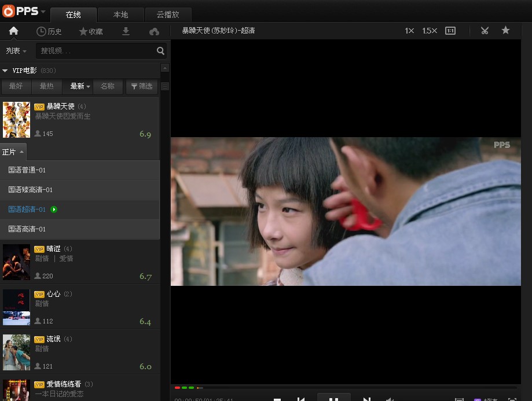The width and height of the screenshot is (532, 401).
Task: Click the 6.0 rating of 流氓
Action: click(x=145, y=366)
